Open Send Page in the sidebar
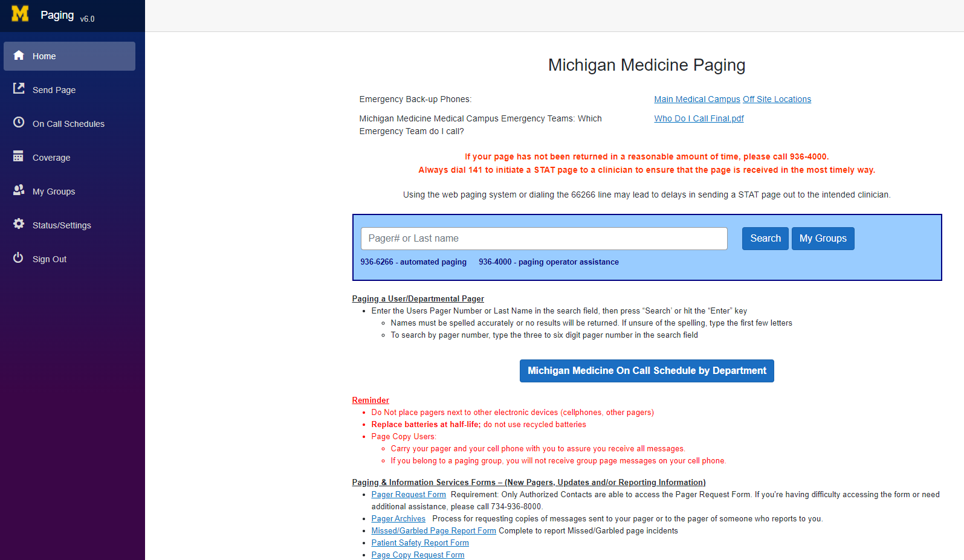Viewport: 964px width, 560px height. [70, 90]
